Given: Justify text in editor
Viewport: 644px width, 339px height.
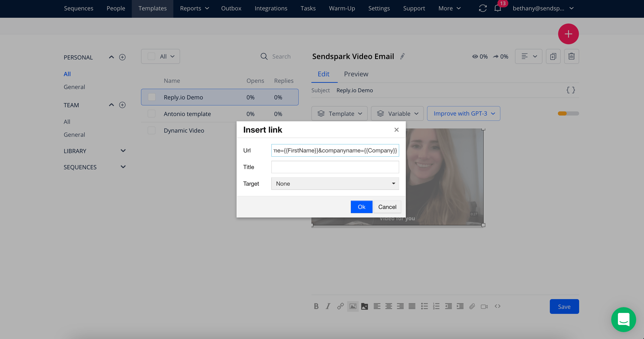Looking at the screenshot, I should click(x=412, y=306).
